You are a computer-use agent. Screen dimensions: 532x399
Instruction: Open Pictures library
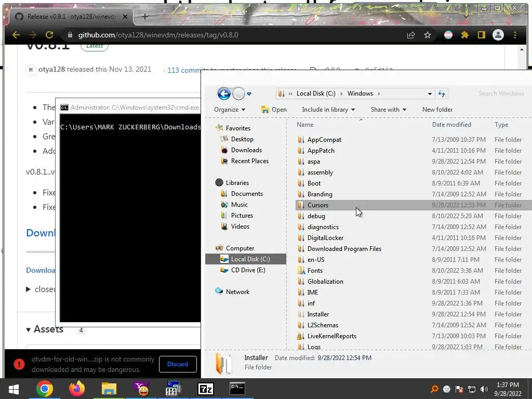[x=242, y=216]
